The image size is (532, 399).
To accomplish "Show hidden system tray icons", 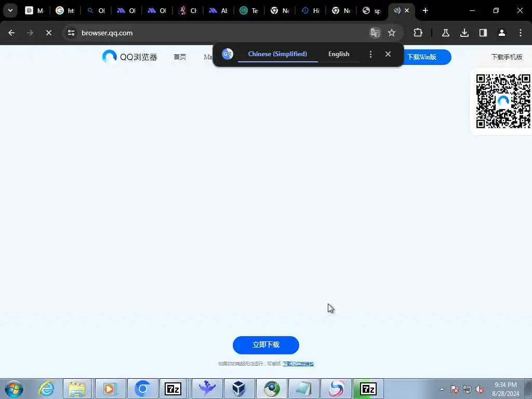I will tap(442, 389).
